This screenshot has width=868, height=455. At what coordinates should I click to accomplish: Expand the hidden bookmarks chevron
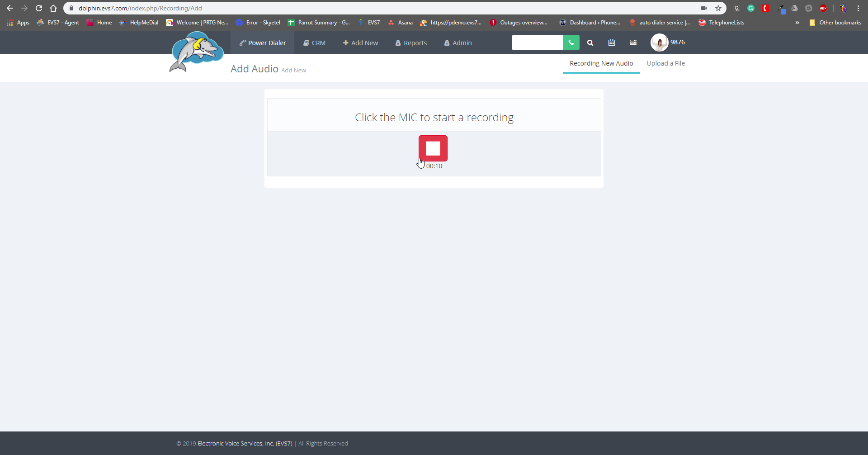pyautogui.click(x=797, y=23)
